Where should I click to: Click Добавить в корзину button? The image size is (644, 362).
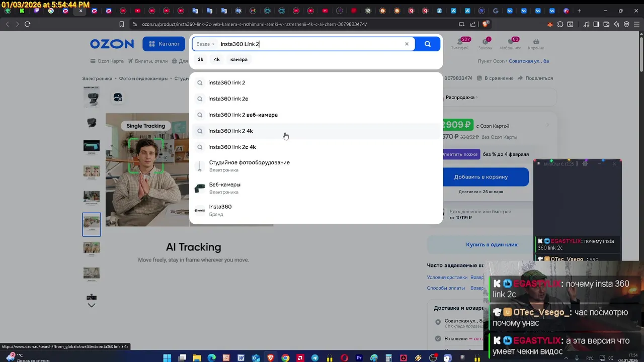[486, 177]
